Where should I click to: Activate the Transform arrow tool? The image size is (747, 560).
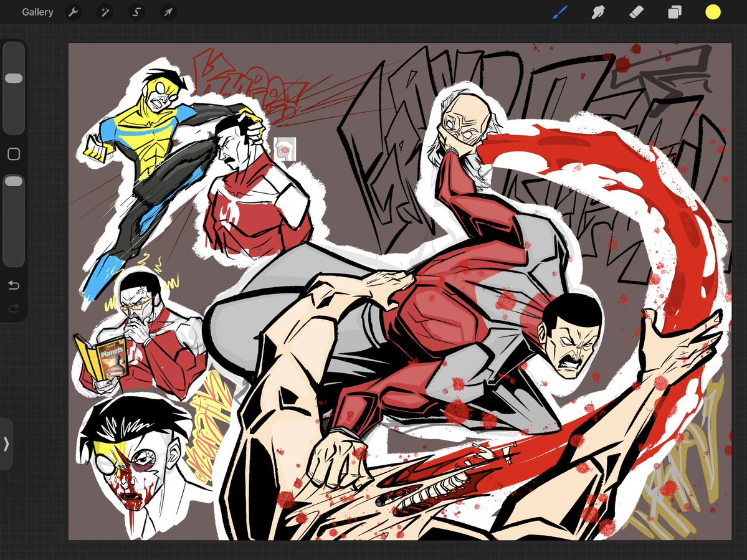(x=168, y=12)
